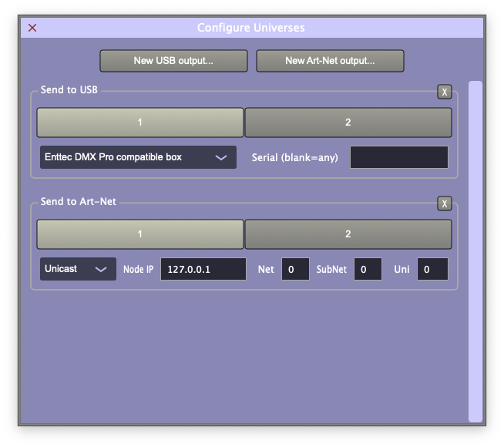Click the Node IP address field
This screenshot has height=447, width=504.
point(203,269)
